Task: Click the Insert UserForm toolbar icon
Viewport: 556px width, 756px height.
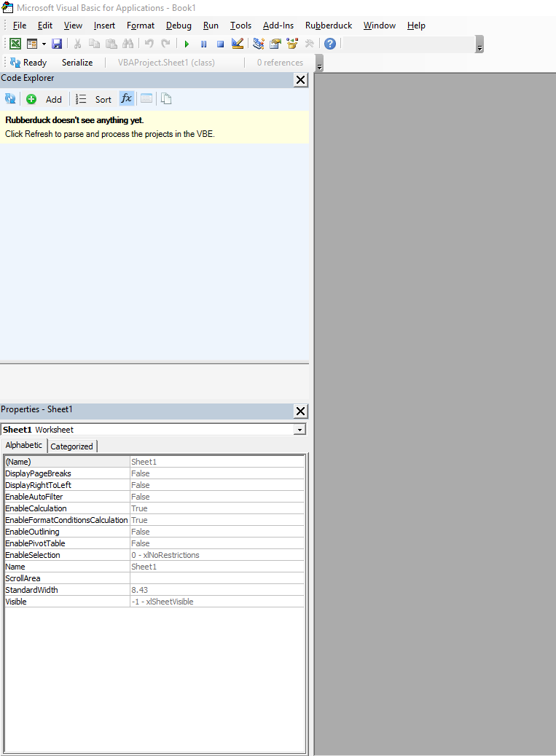Action: 32,44
